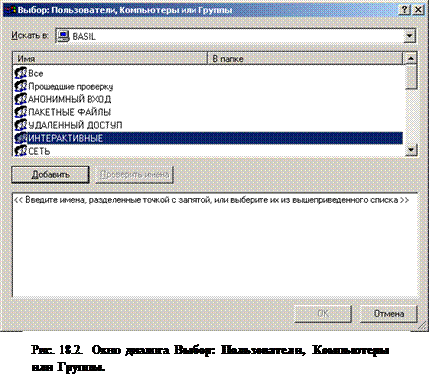Screen dimensions: 429x382
Task: Select АНОНИМНЫЙ ВХОД entry
Action: click(x=208, y=99)
